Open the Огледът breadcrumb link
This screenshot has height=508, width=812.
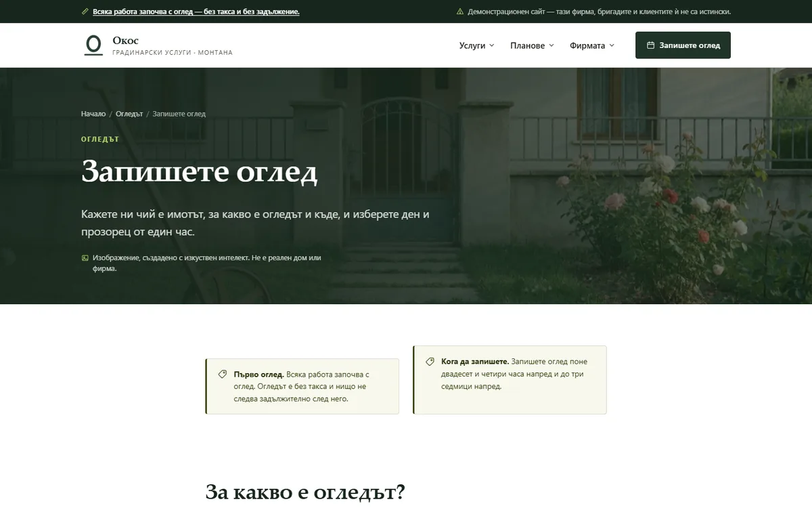(129, 114)
